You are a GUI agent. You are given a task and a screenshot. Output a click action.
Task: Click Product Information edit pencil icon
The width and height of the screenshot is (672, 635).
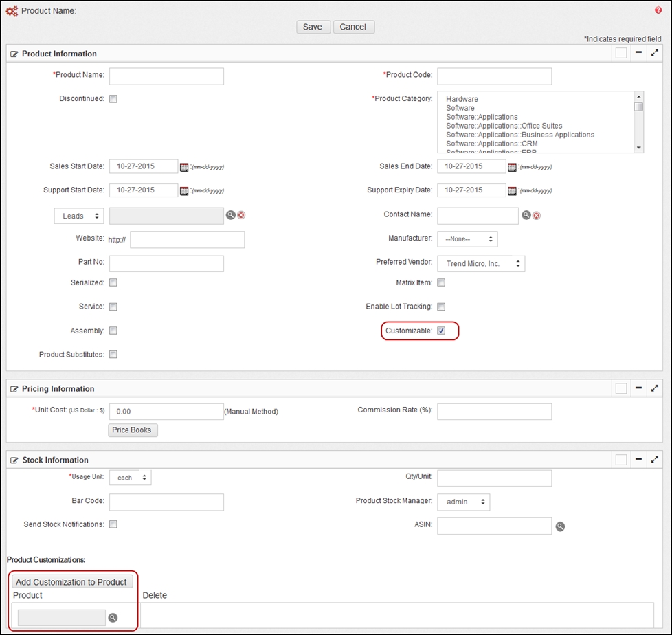coord(14,54)
